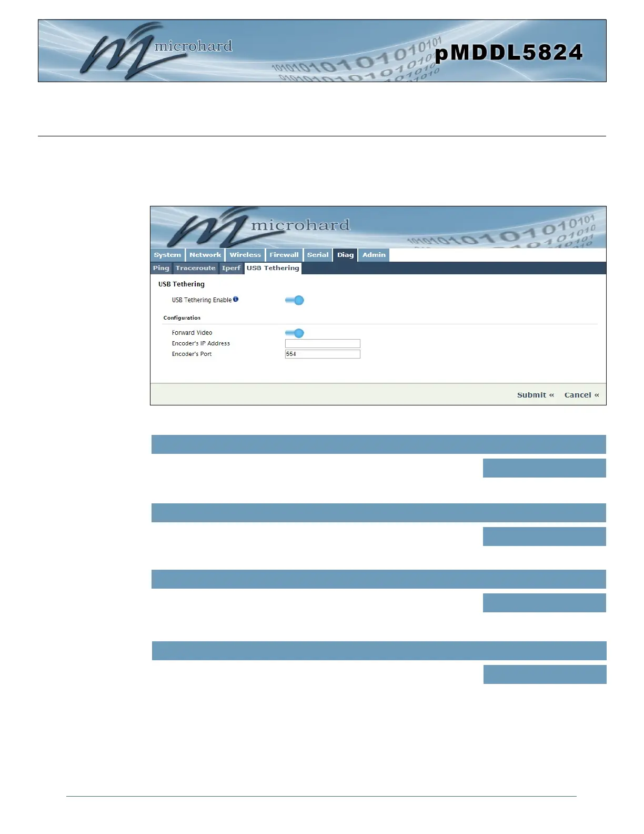
Task: Switch to the Iperf sub-tab
Action: [231, 268]
